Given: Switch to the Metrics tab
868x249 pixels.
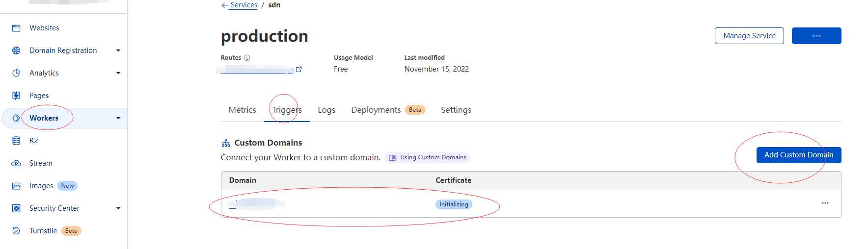Looking at the screenshot, I should pos(243,110).
